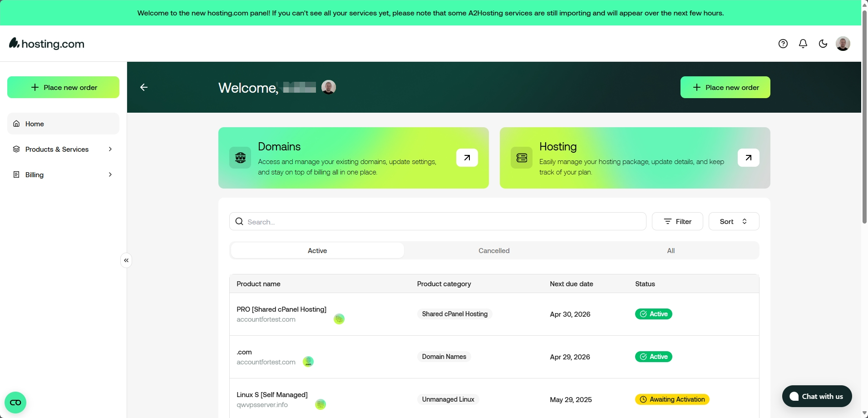Switch to the Cancelled tab
The height and width of the screenshot is (418, 868).
point(494,250)
